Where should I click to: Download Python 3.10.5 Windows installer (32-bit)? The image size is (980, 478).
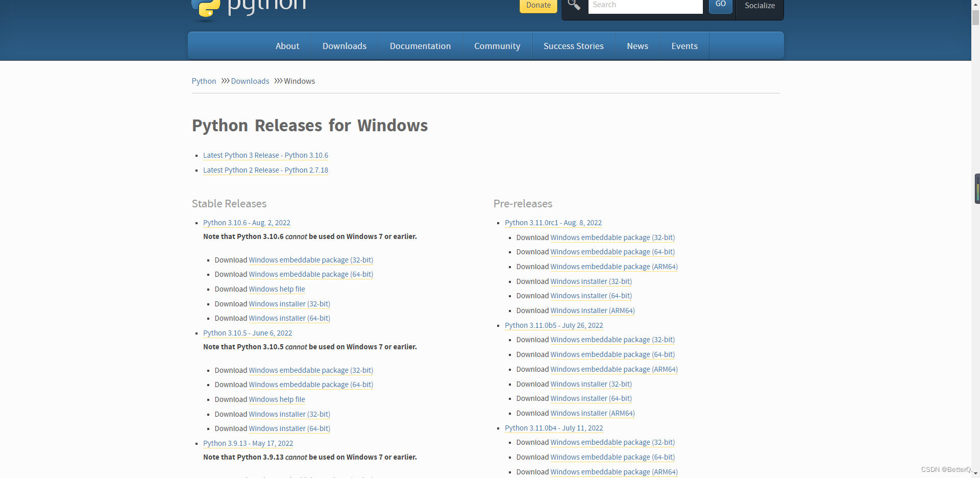pyautogui.click(x=289, y=414)
